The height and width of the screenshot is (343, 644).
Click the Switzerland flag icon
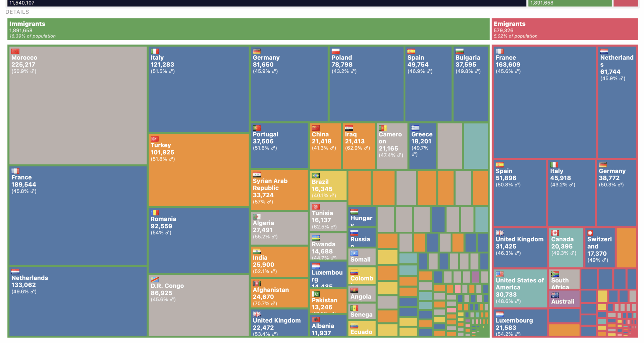pos(590,233)
